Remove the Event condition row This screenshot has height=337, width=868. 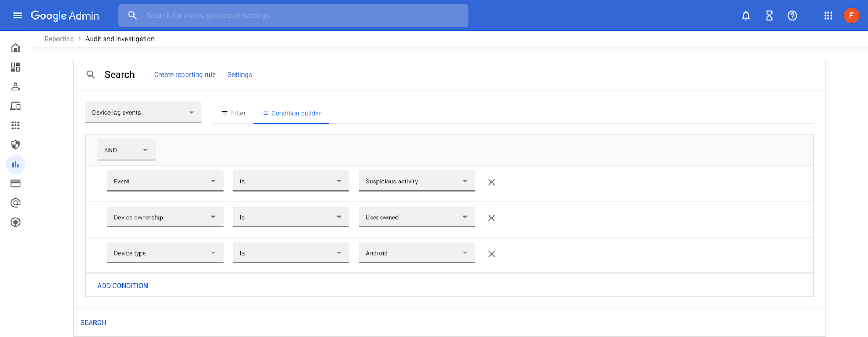492,182
